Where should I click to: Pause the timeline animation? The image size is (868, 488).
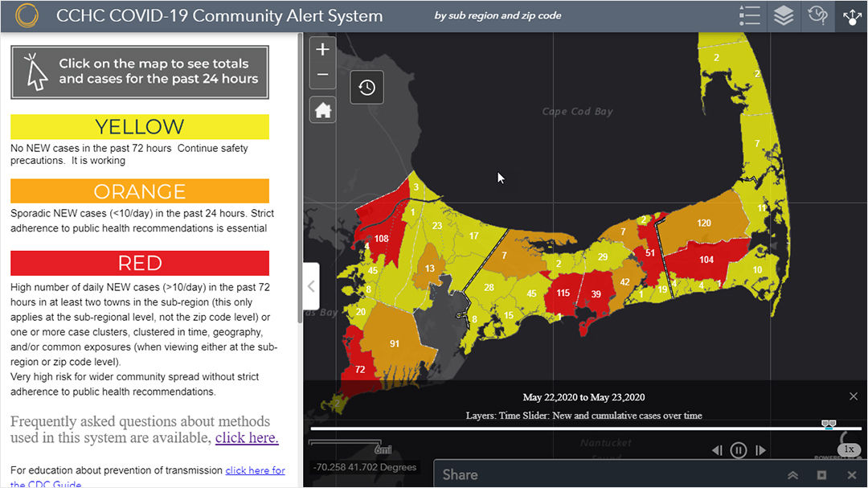pyautogui.click(x=739, y=450)
